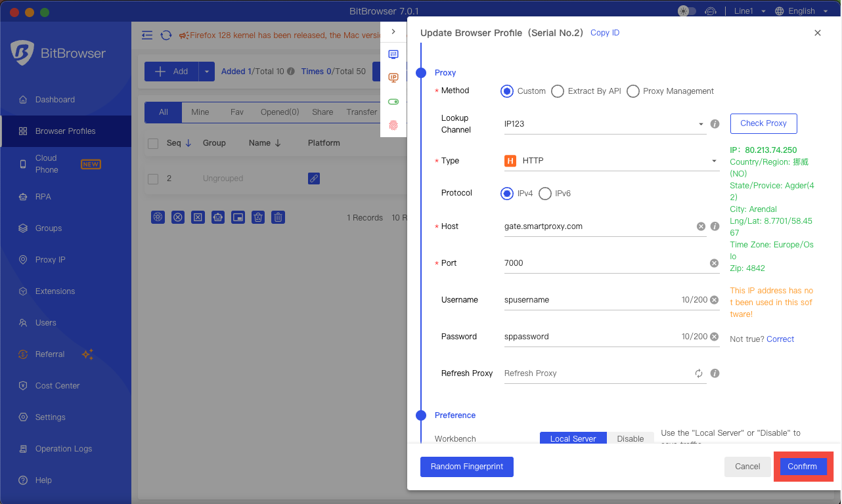Clear the Username field with its X icon
This screenshot has width=842, height=504.
(x=714, y=300)
